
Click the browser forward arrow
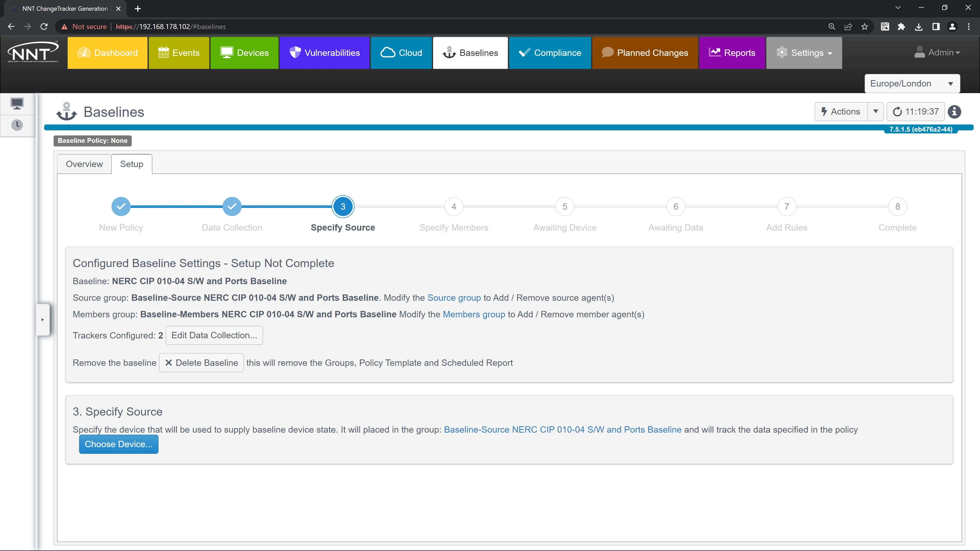click(27, 27)
